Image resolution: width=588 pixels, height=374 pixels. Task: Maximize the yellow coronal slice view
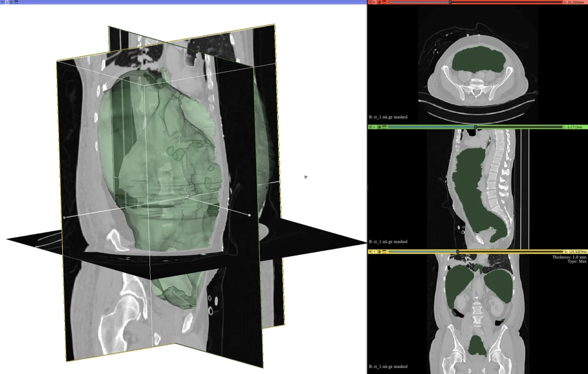384,252
